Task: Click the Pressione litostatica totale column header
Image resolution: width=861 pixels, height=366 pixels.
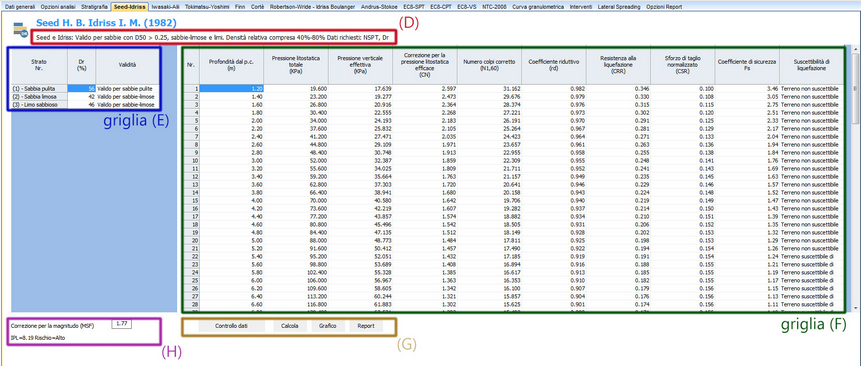Action: point(296,65)
